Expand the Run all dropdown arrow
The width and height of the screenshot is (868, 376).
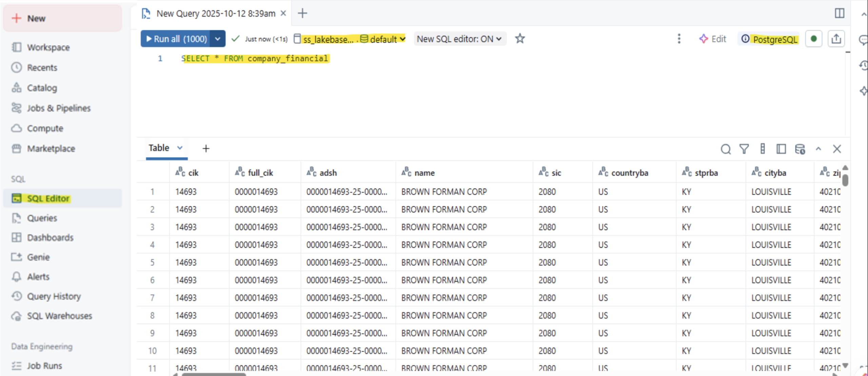218,39
